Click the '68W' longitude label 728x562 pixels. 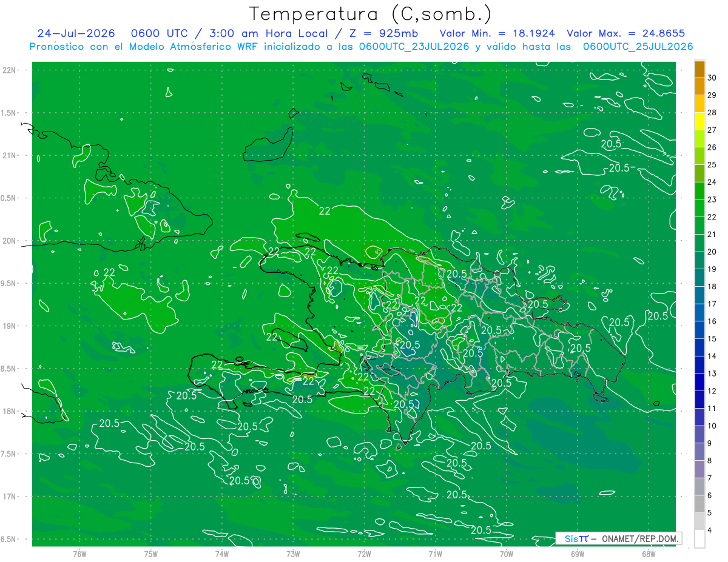(649, 554)
